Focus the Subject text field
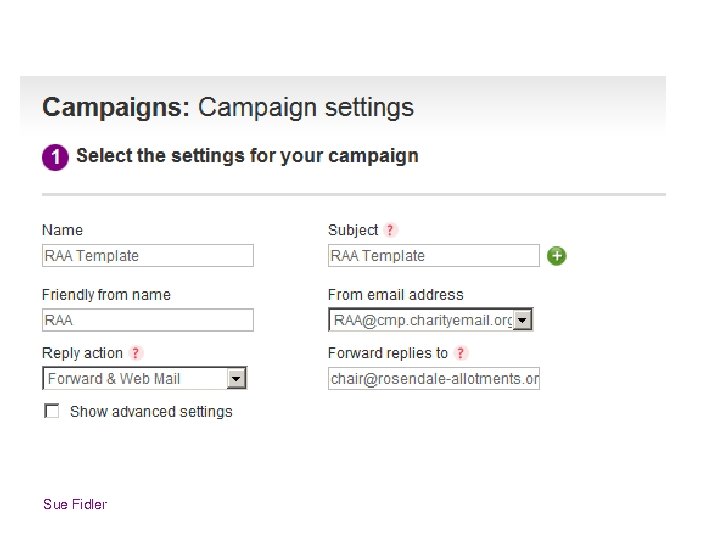The image size is (720, 540). tap(433, 256)
